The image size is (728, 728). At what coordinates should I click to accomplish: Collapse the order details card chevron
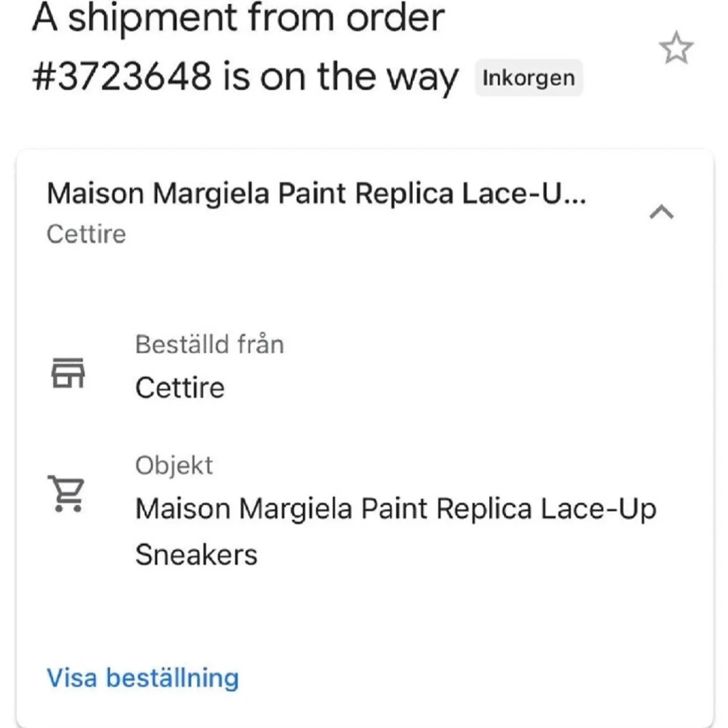coord(661,212)
